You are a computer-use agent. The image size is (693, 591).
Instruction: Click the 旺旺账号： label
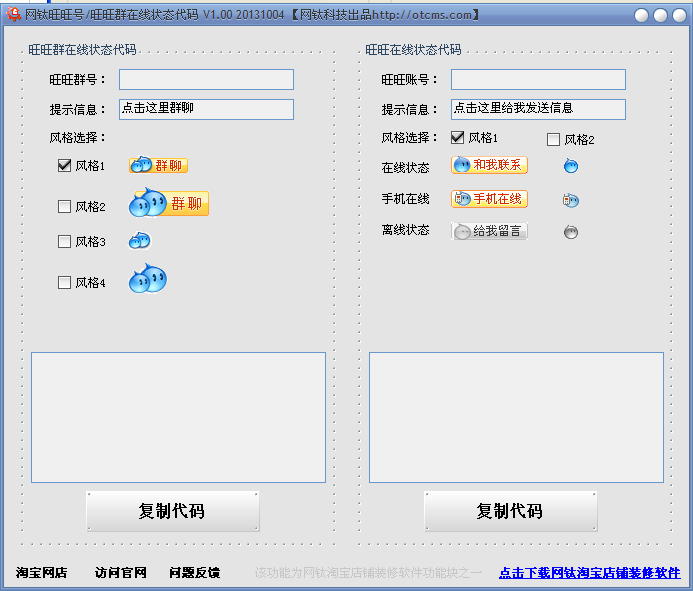coord(410,80)
